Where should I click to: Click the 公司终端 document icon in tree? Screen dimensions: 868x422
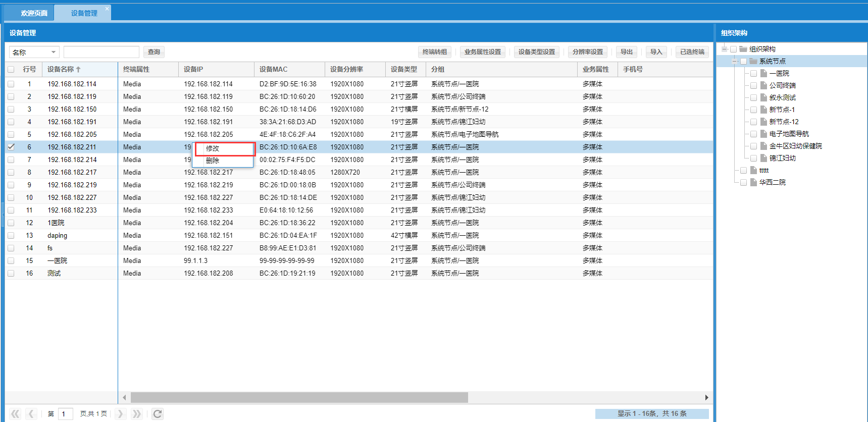[x=763, y=85]
